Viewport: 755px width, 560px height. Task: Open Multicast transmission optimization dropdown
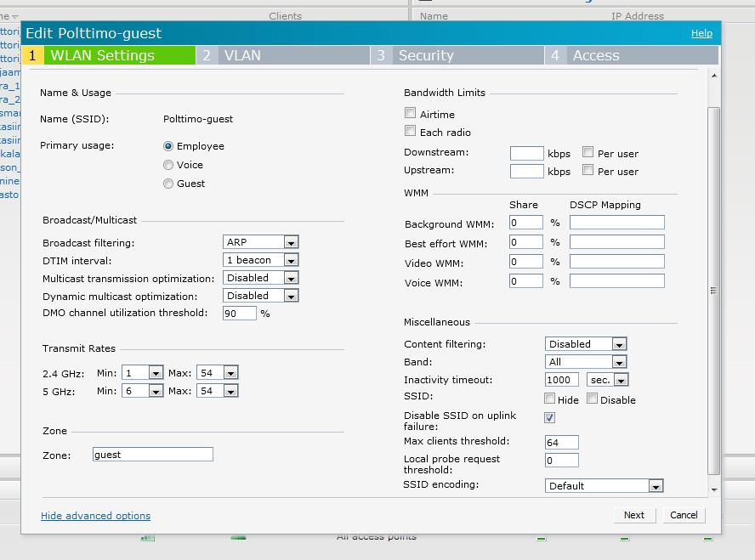coord(260,278)
